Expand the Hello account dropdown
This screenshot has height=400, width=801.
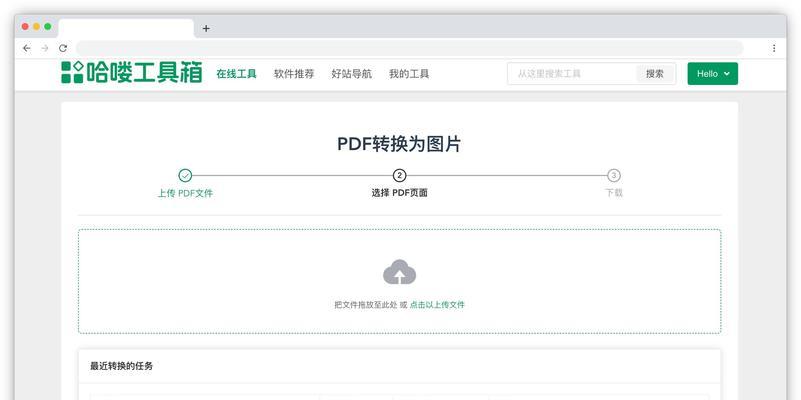tap(713, 74)
